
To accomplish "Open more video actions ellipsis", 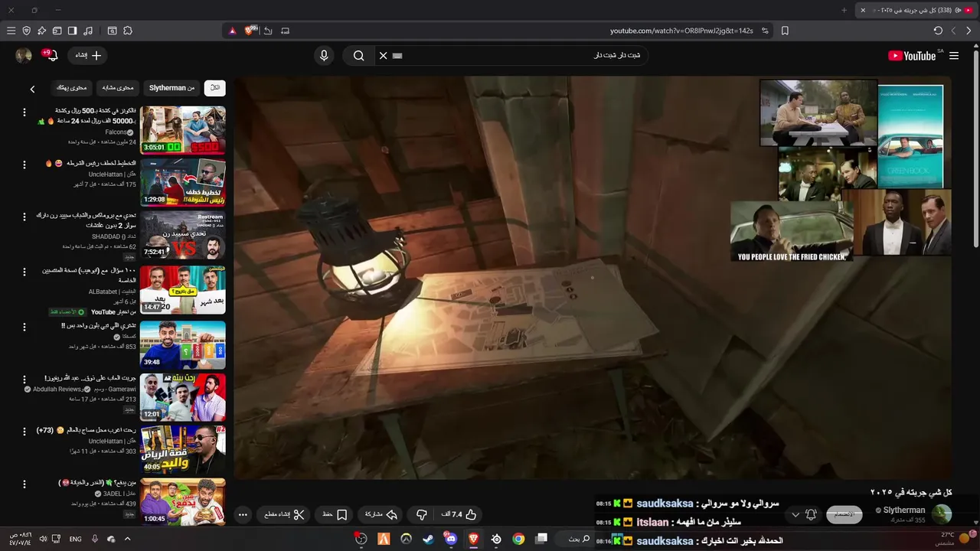I will (x=243, y=514).
